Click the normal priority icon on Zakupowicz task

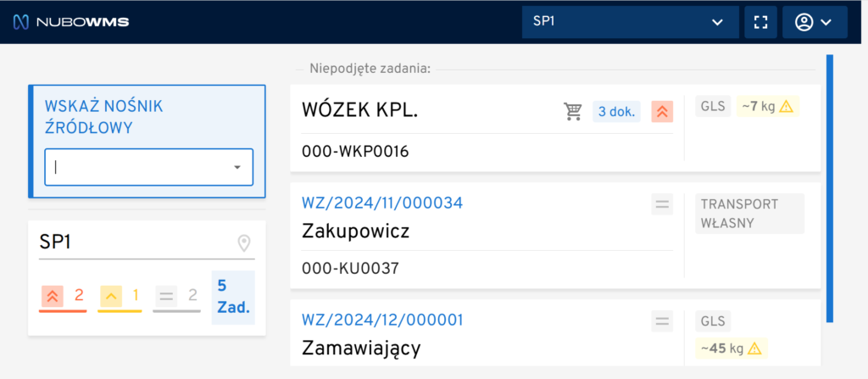tap(662, 203)
